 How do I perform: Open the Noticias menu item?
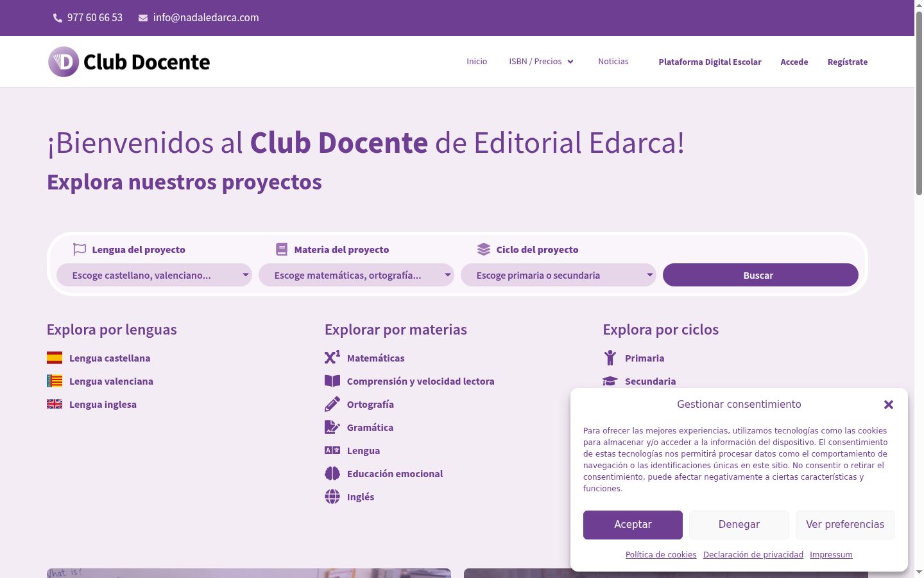613,62
